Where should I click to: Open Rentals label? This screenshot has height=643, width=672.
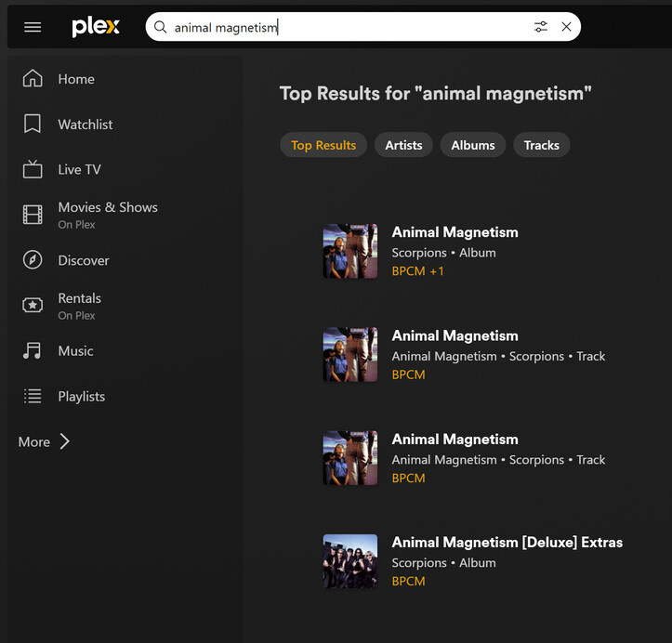coord(80,298)
